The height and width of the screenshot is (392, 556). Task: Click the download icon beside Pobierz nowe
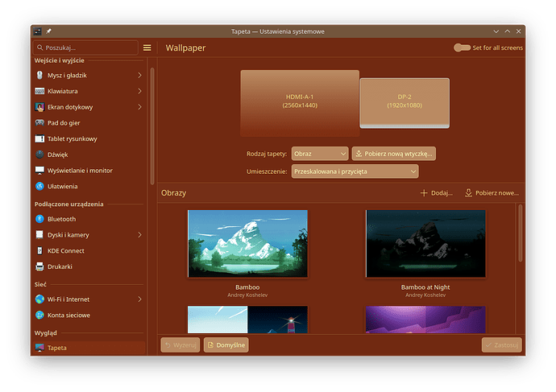(468, 193)
